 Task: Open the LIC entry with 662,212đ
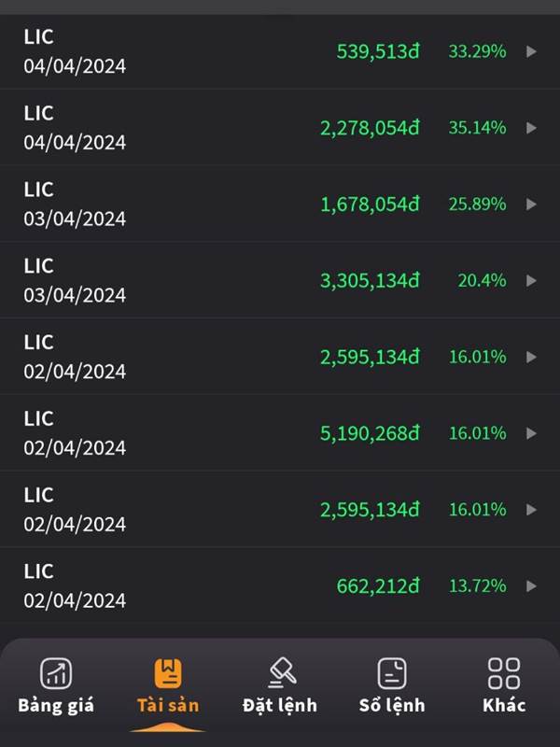pos(280,586)
